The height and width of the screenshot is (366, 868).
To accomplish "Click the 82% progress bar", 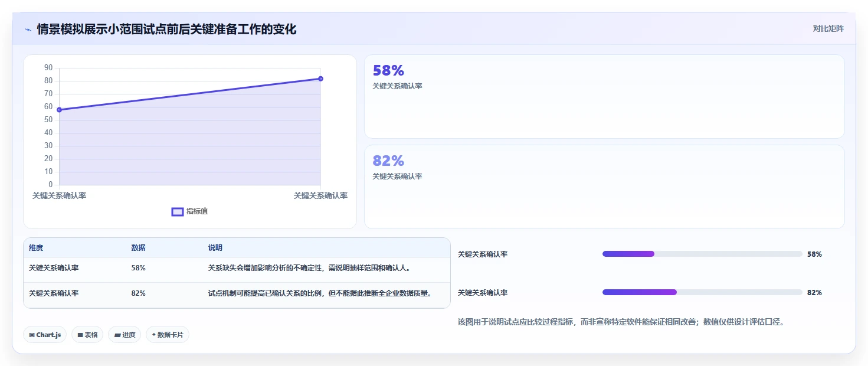I will (702, 292).
